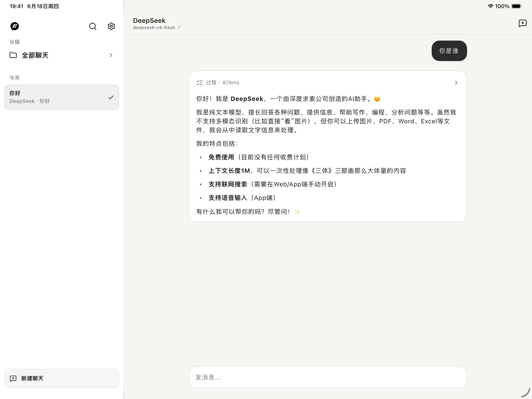Focus the 发消息 input field
The height and width of the screenshot is (399, 532).
328,377
